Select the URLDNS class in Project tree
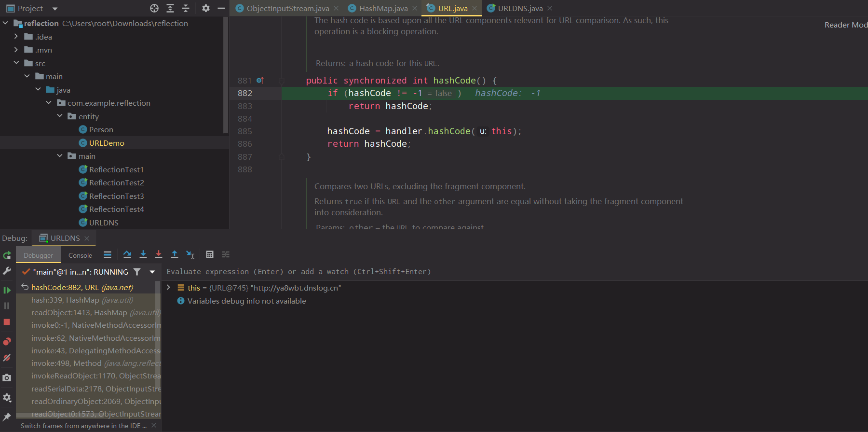 [x=104, y=223]
